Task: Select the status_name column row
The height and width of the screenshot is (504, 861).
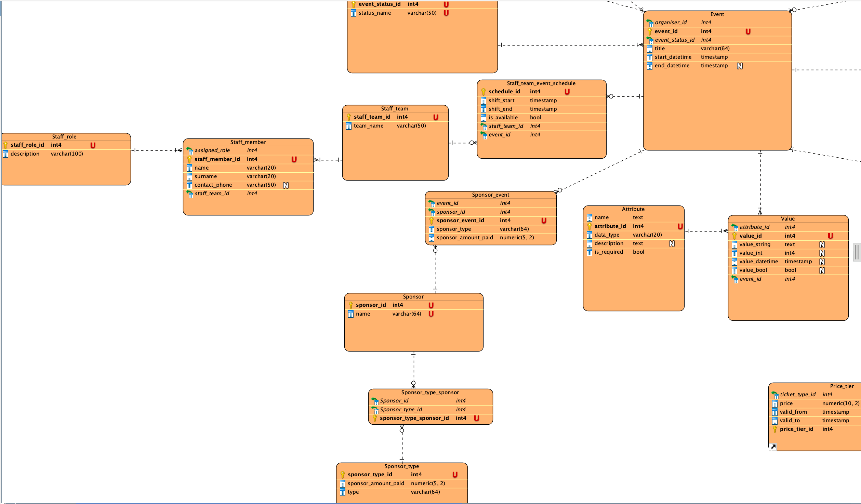Action: pyautogui.click(x=422, y=13)
